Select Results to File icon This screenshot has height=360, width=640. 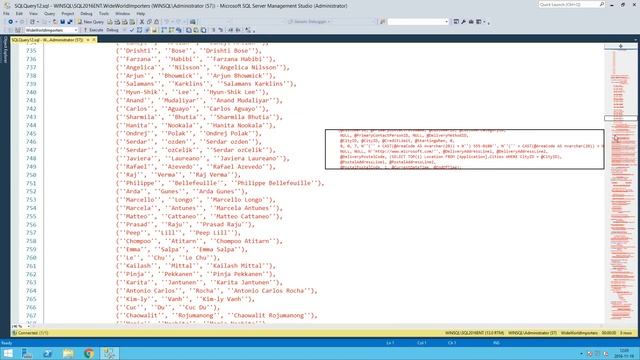click(203, 30)
